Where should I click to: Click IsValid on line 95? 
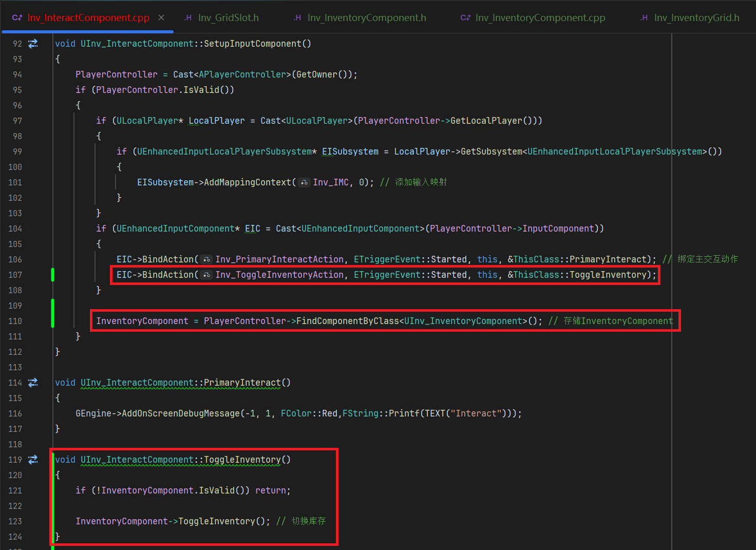point(201,90)
